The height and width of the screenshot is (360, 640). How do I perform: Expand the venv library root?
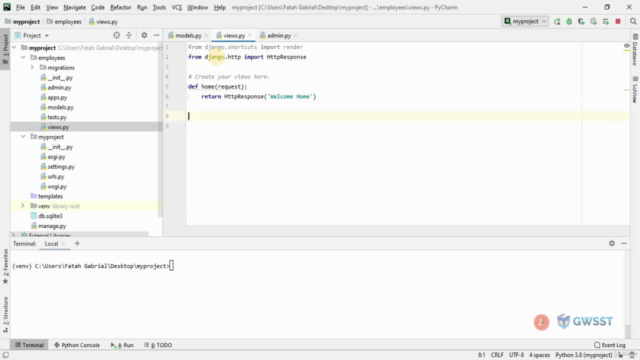[23, 206]
